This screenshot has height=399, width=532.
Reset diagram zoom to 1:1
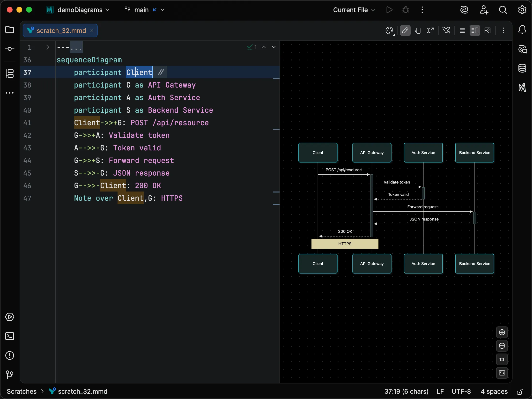click(x=502, y=359)
